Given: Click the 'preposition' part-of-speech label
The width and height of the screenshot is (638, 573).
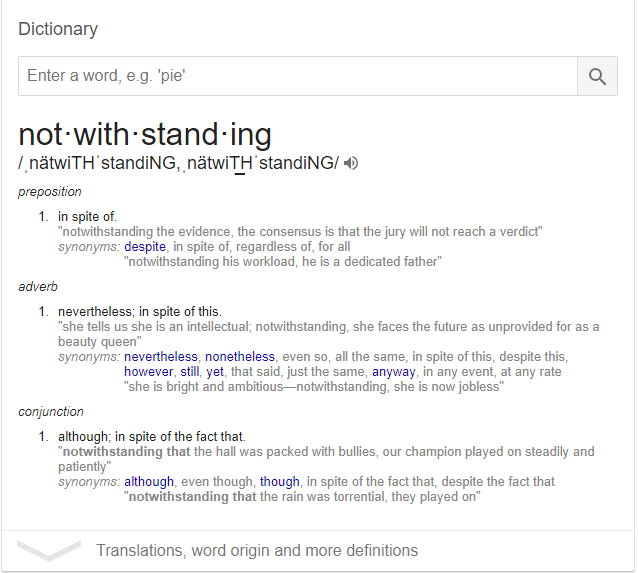Looking at the screenshot, I should point(50,192).
